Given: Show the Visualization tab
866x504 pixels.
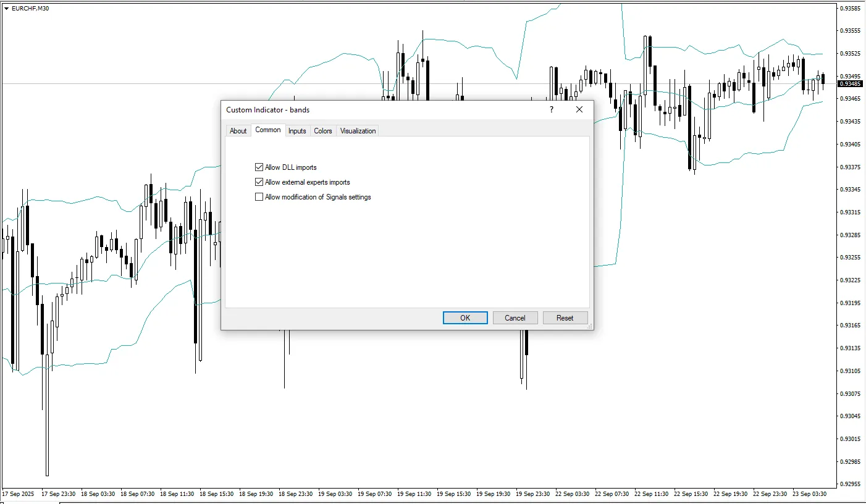Looking at the screenshot, I should tap(358, 131).
